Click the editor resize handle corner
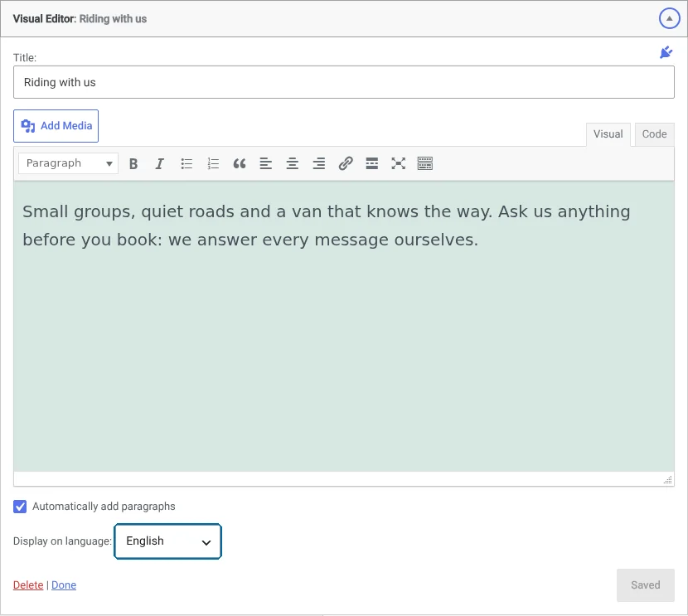Image resolution: width=688 pixels, height=616 pixels. pyautogui.click(x=668, y=479)
